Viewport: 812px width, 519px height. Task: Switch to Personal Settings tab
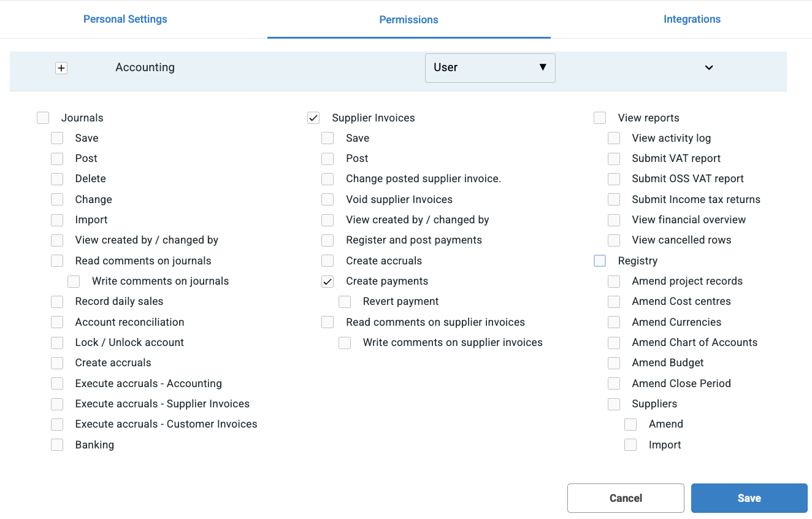(125, 19)
